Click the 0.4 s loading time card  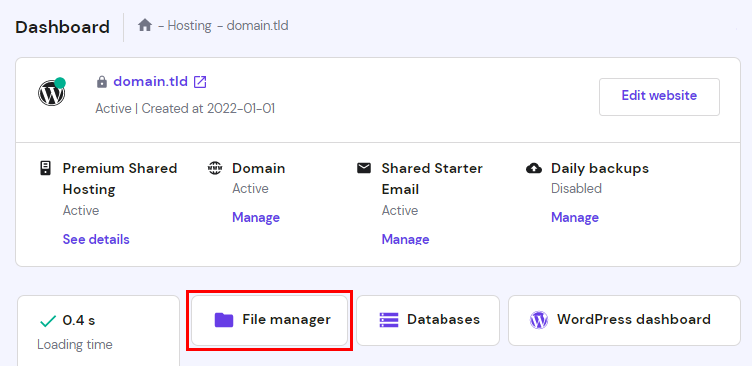pyautogui.click(x=98, y=331)
